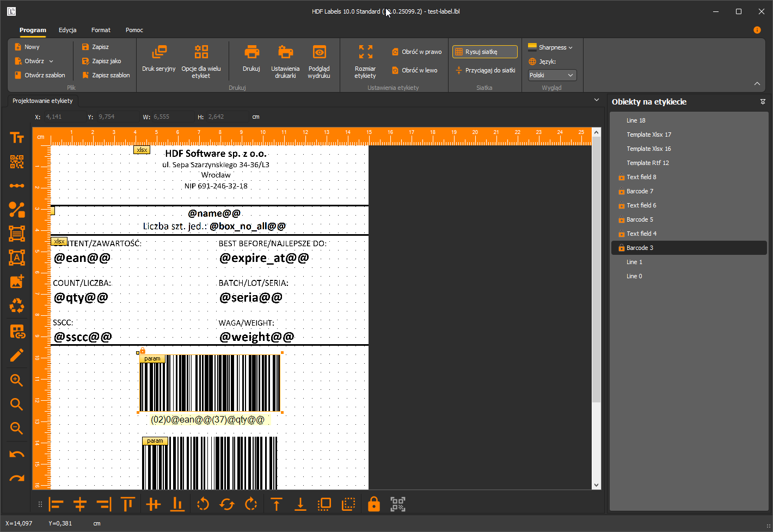The image size is (773, 532).
Task: Reset zoom with the plain magnifier
Action: [17, 404]
